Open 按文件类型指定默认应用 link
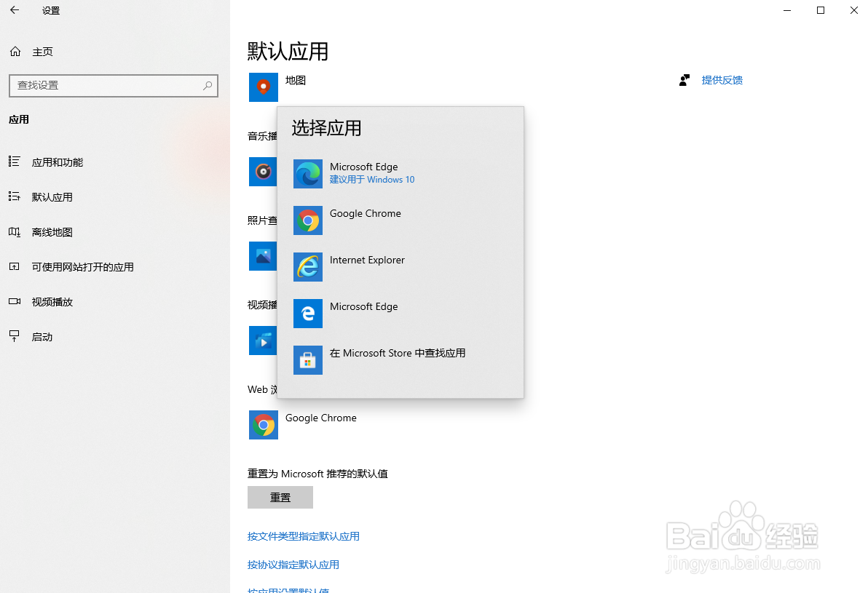The height and width of the screenshot is (593, 868). point(304,536)
